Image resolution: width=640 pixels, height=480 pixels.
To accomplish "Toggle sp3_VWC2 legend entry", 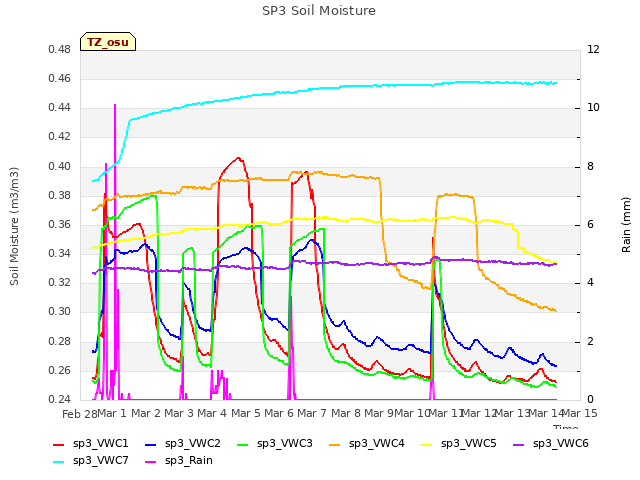I will point(182,444).
